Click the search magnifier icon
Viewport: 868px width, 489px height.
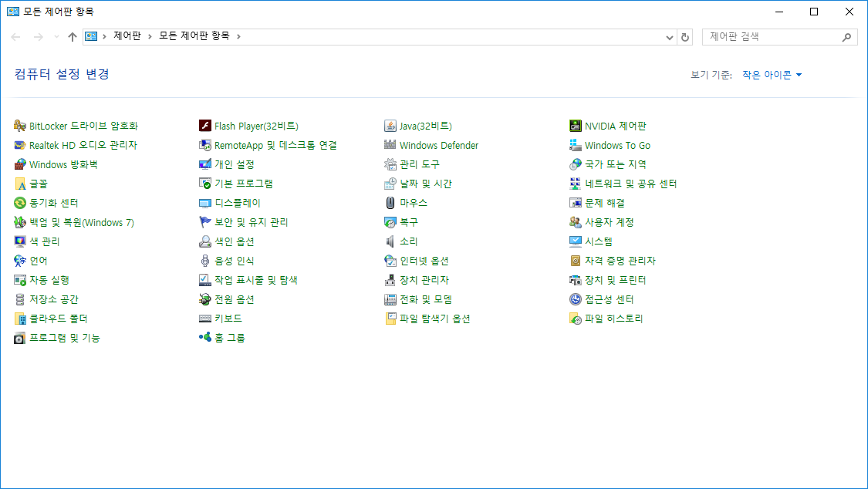846,37
